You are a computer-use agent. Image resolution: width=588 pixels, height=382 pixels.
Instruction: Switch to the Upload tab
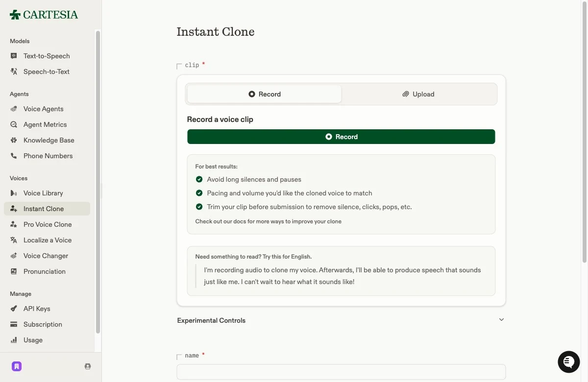tap(418, 94)
